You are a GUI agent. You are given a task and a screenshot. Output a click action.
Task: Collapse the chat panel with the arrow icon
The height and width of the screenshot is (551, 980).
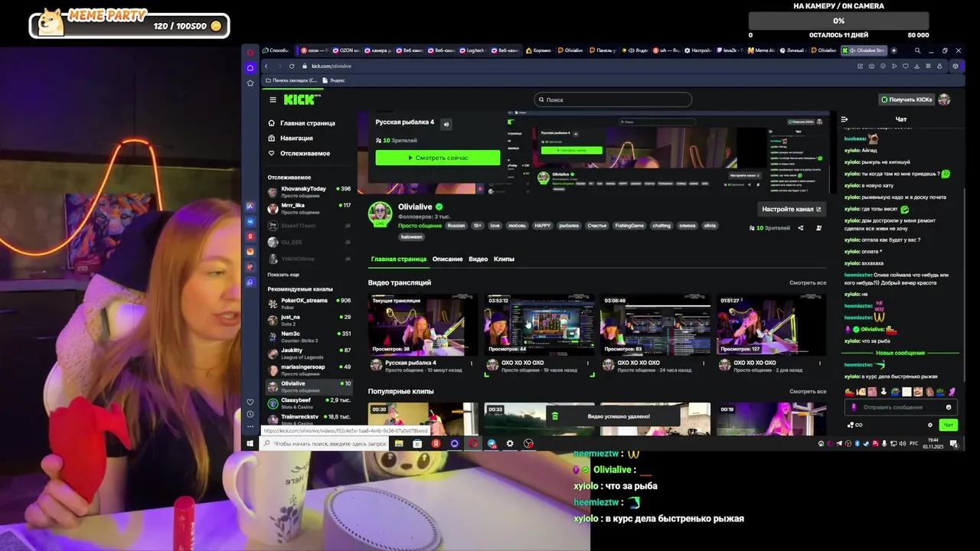click(844, 119)
